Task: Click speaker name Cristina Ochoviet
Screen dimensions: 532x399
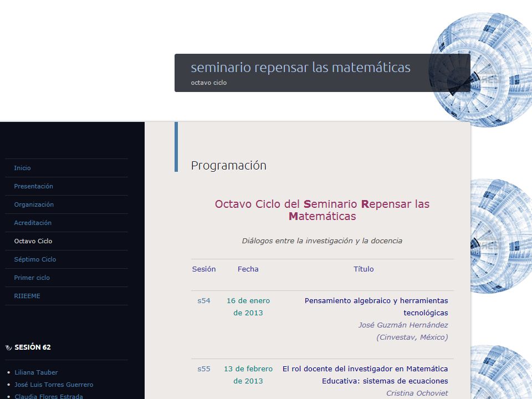Action: click(x=417, y=393)
